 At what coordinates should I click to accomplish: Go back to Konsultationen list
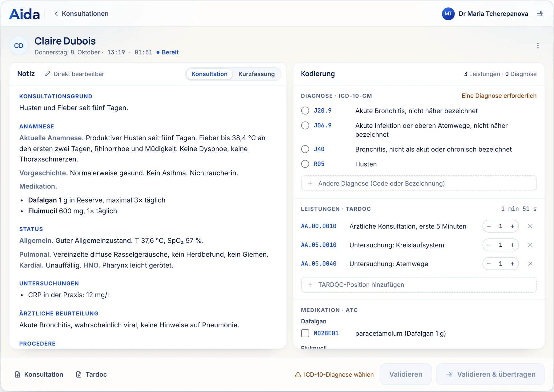82,14
